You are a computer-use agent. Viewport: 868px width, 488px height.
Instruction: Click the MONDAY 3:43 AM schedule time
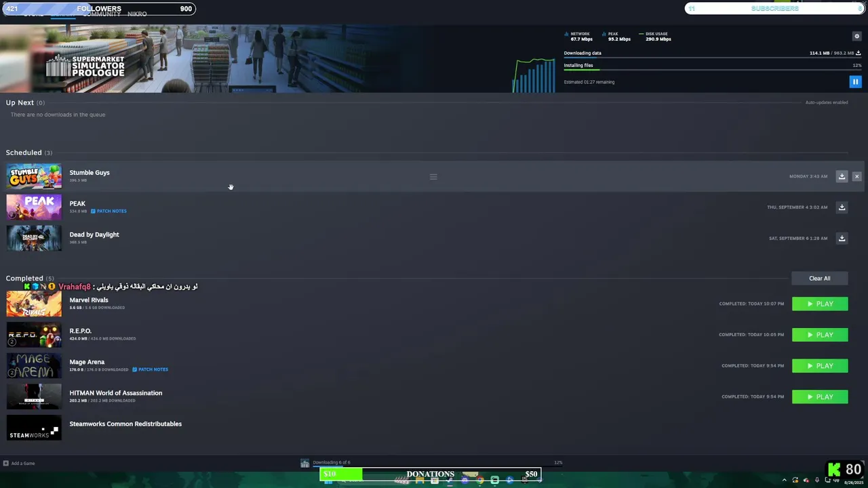tap(808, 176)
